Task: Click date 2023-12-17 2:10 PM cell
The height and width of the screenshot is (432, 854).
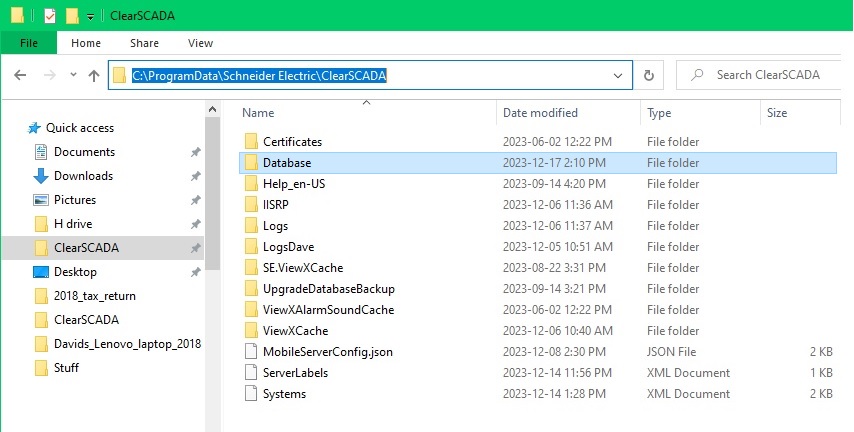Action: pos(554,163)
